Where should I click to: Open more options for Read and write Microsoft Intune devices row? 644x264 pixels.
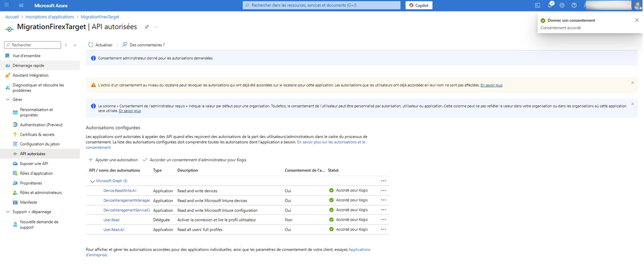(x=383, y=200)
